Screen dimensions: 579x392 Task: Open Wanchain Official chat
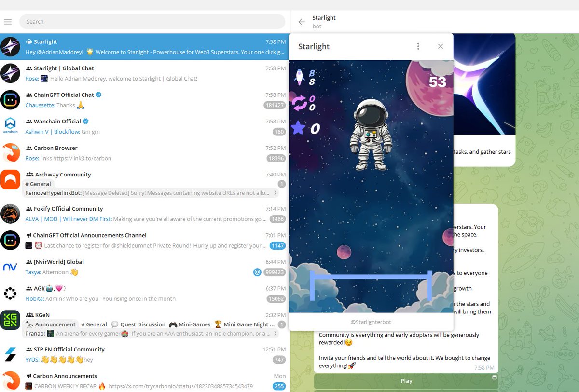[145, 126]
